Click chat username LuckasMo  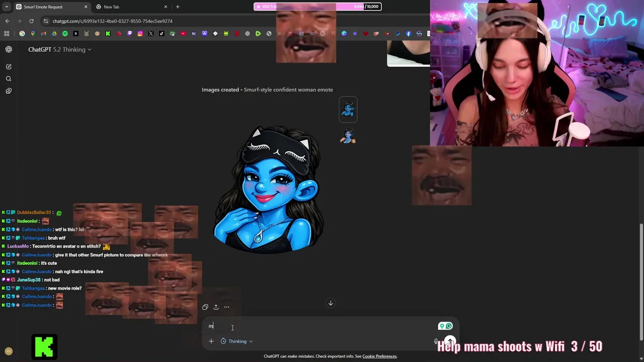click(x=18, y=246)
